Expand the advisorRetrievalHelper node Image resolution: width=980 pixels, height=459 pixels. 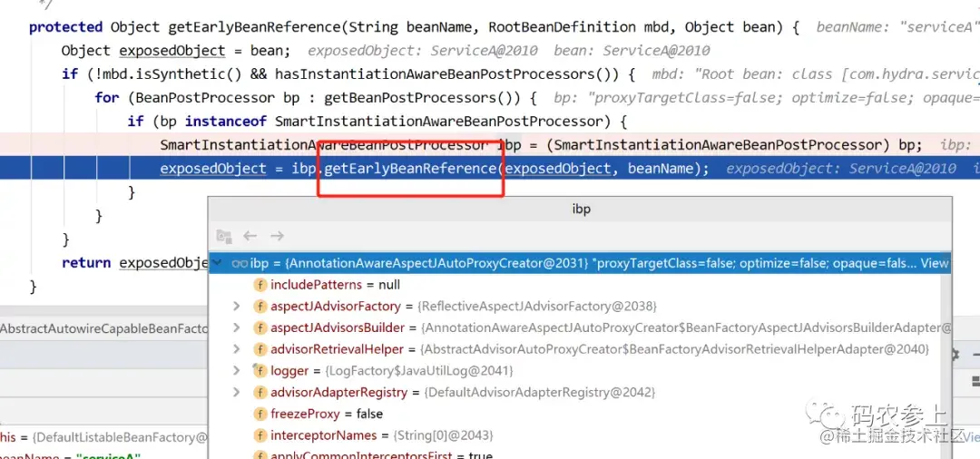236,348
